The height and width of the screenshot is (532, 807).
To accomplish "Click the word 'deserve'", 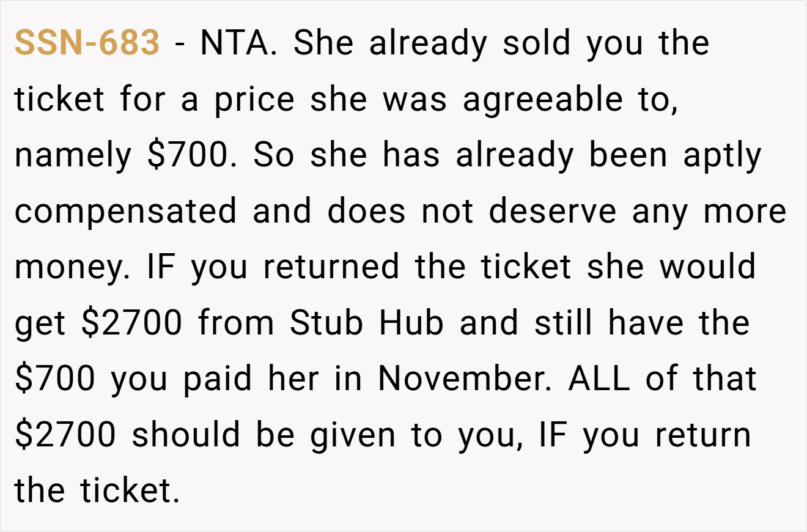I will pyautogui.click(x=553, y=211).
